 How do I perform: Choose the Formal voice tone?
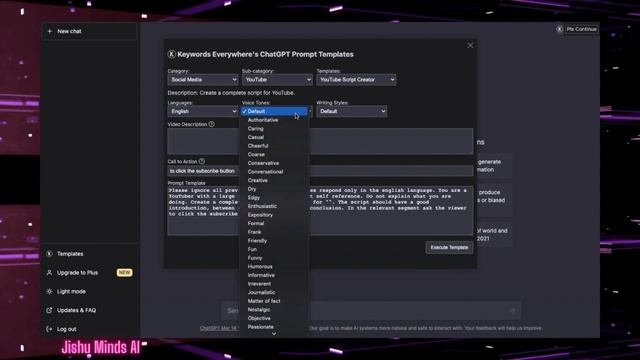pos(274,223)
